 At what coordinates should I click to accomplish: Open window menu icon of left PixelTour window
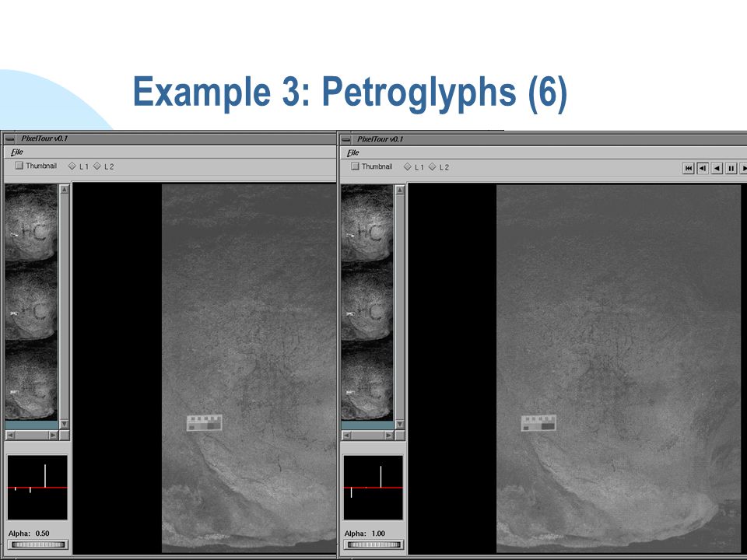tap(9, 139)
